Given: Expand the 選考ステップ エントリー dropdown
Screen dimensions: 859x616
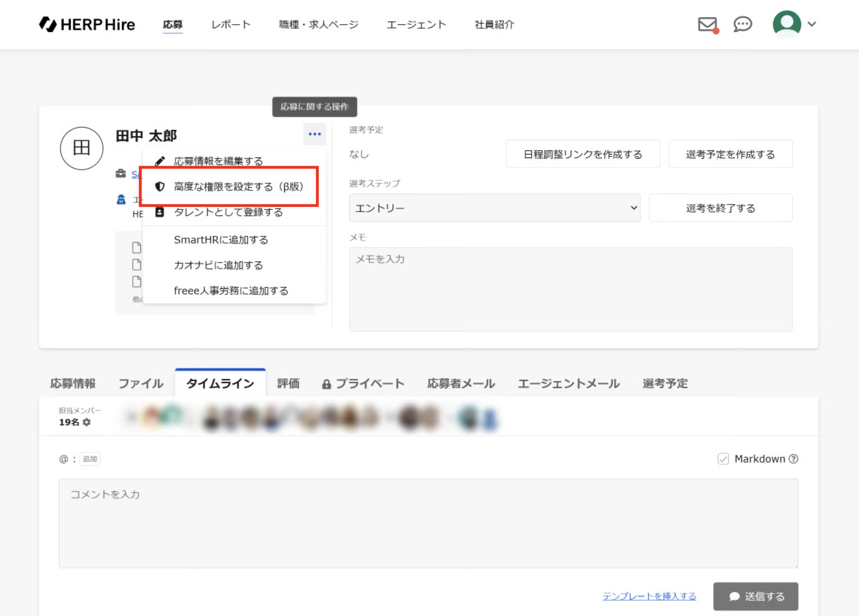Looking at the screenshot, I should (x=495, y=208).
